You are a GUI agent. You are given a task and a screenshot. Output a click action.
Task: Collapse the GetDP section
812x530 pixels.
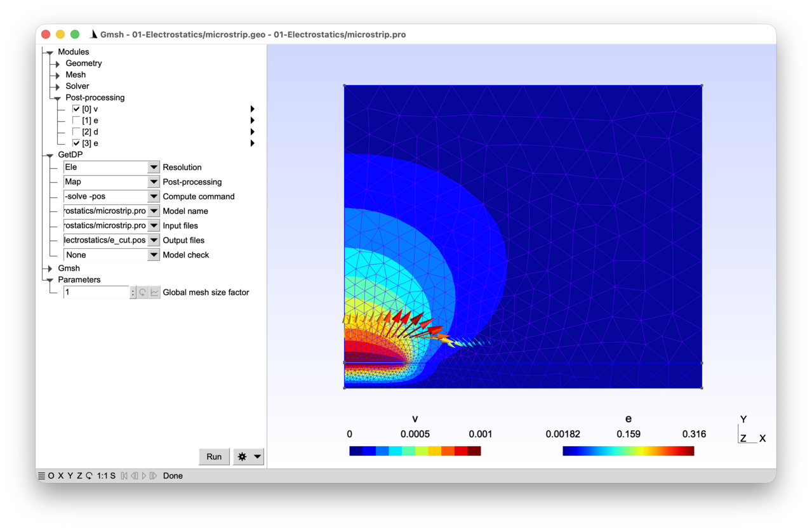50,156
